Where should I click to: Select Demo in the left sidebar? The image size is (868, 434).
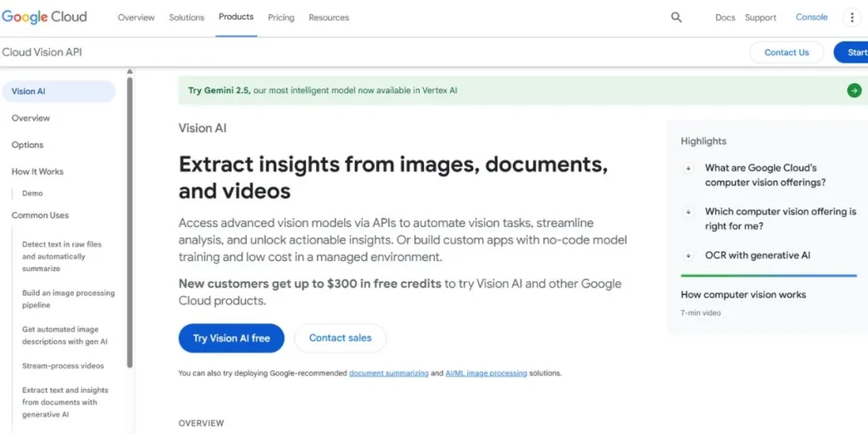[x=32, y=193]
